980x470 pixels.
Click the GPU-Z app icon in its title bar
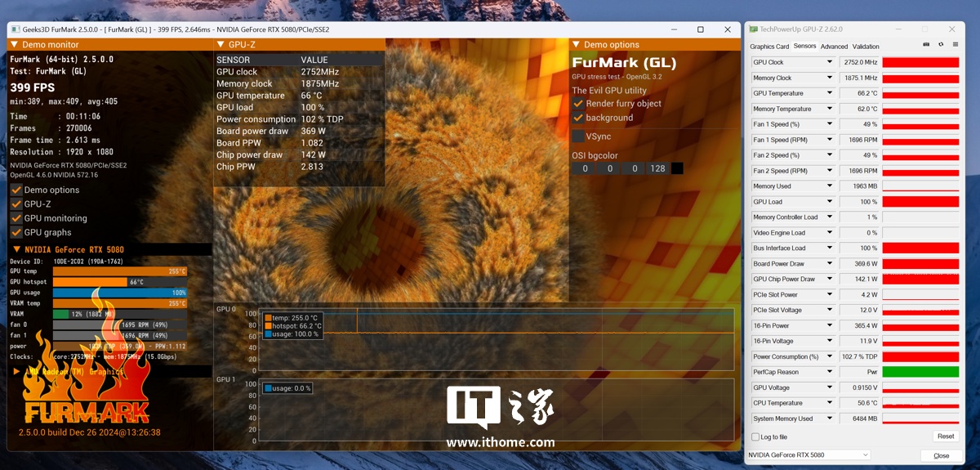pos(753,29)
